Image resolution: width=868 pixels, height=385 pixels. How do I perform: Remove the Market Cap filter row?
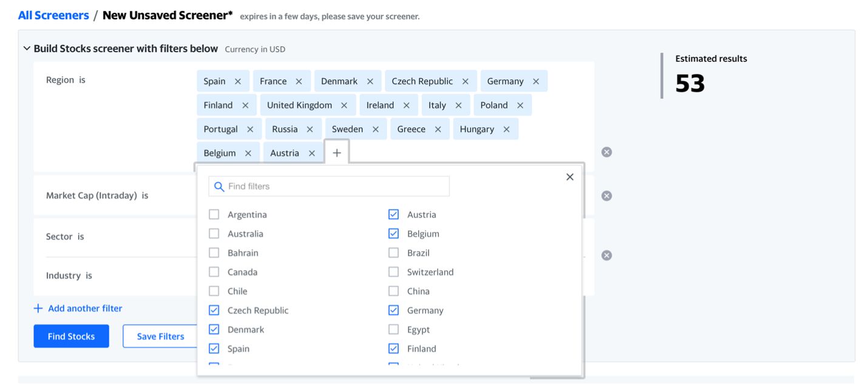(606, 196)
